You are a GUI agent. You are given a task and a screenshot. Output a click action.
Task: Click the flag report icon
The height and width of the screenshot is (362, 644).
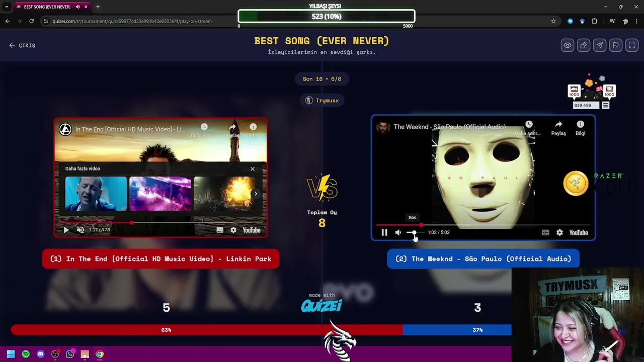(615, 45)
